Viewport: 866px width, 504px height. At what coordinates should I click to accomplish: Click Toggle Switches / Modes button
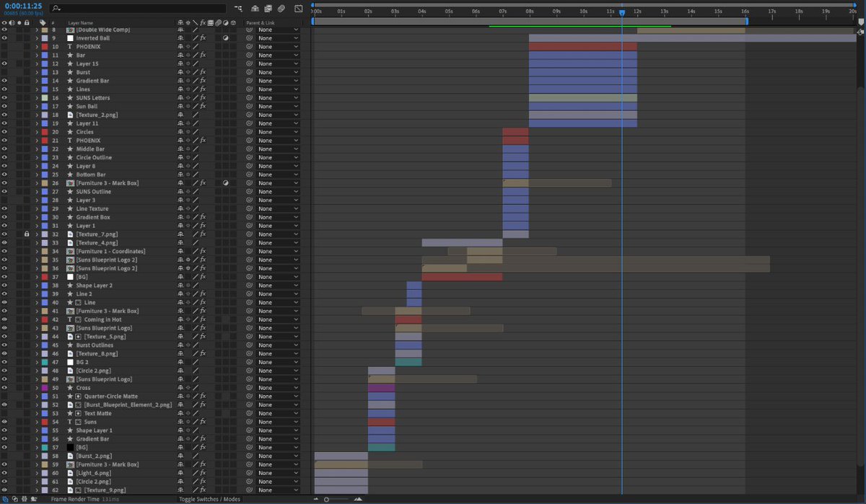pyautogui.click(x=209, y=499)
